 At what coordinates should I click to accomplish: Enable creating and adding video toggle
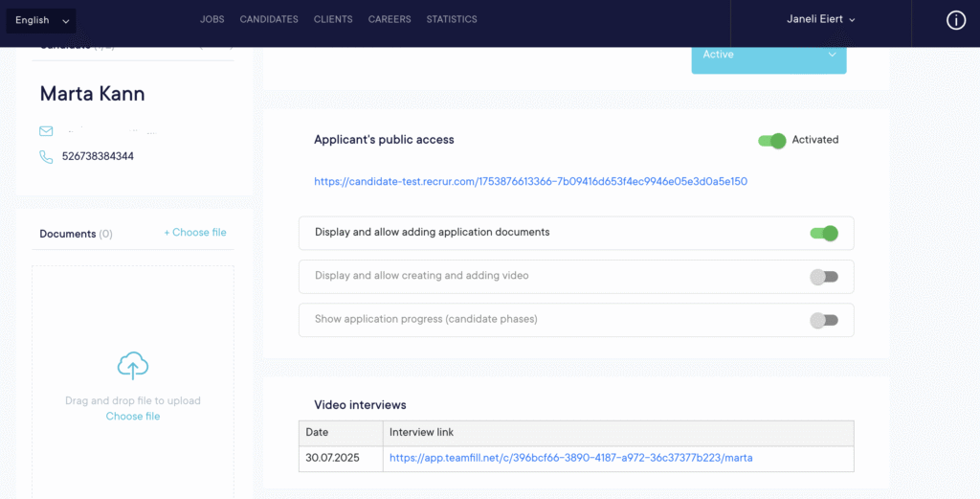(823, 277)
